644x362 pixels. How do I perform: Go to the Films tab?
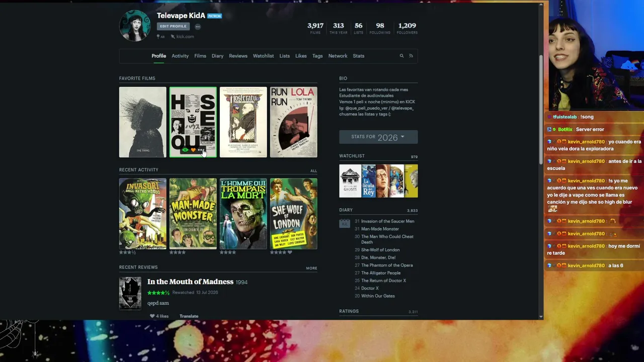(x=200, y=56)
